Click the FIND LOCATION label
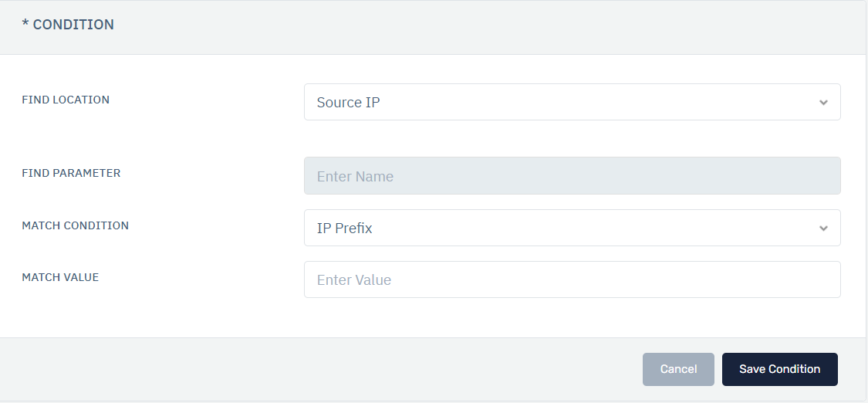868x403 pixels. (x=66, y=100)
